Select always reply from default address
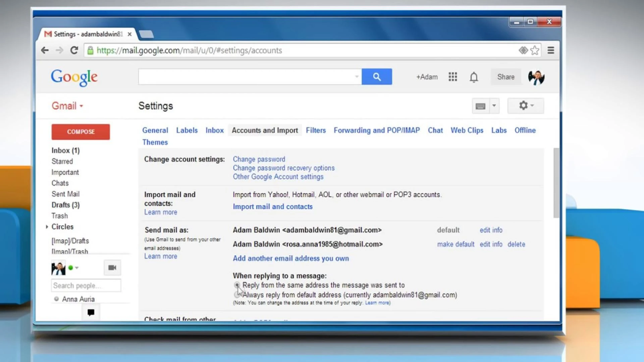644x362 pixels. [237, 295]
